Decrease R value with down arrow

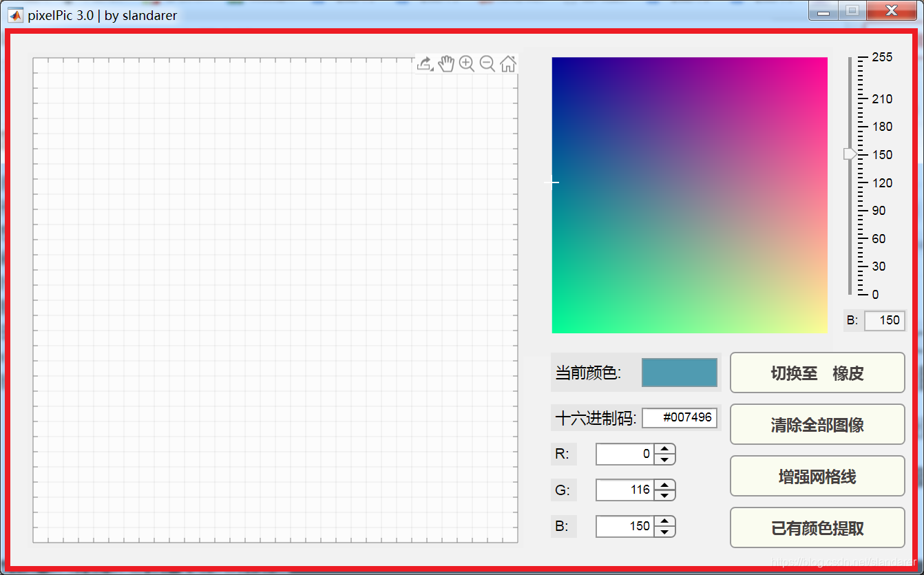tap(664, 459)
